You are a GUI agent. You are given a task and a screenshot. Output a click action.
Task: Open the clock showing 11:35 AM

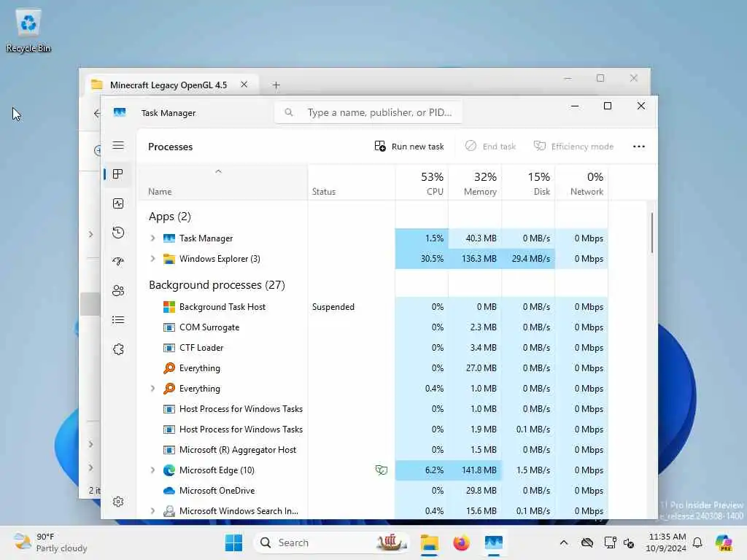coord(667,542)
